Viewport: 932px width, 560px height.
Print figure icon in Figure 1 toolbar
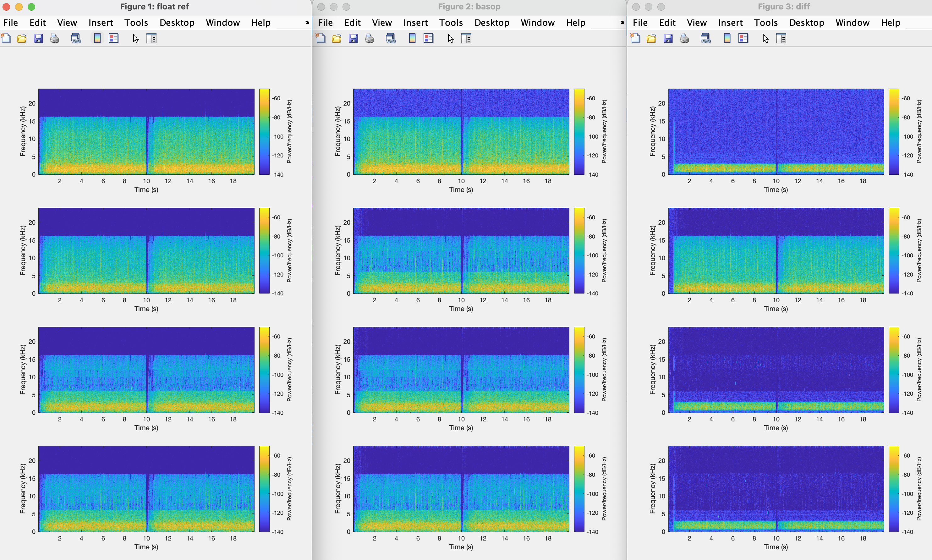point(55,38)
